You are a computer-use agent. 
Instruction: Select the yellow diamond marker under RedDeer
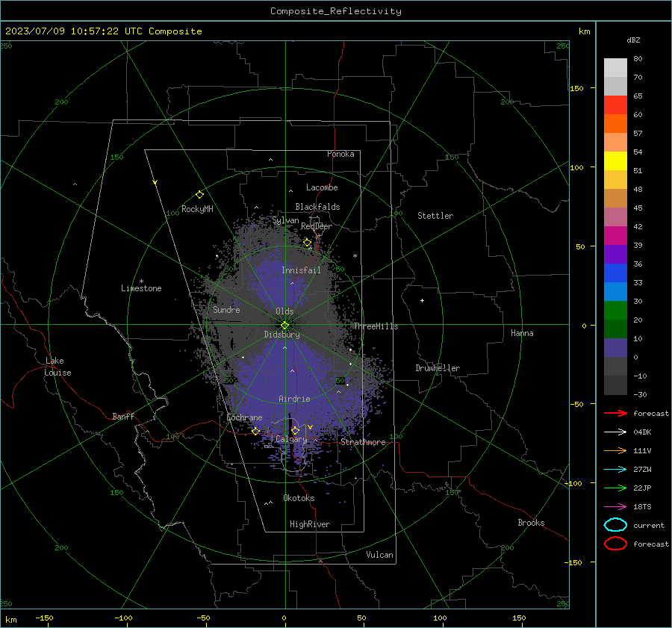[307, 243]
